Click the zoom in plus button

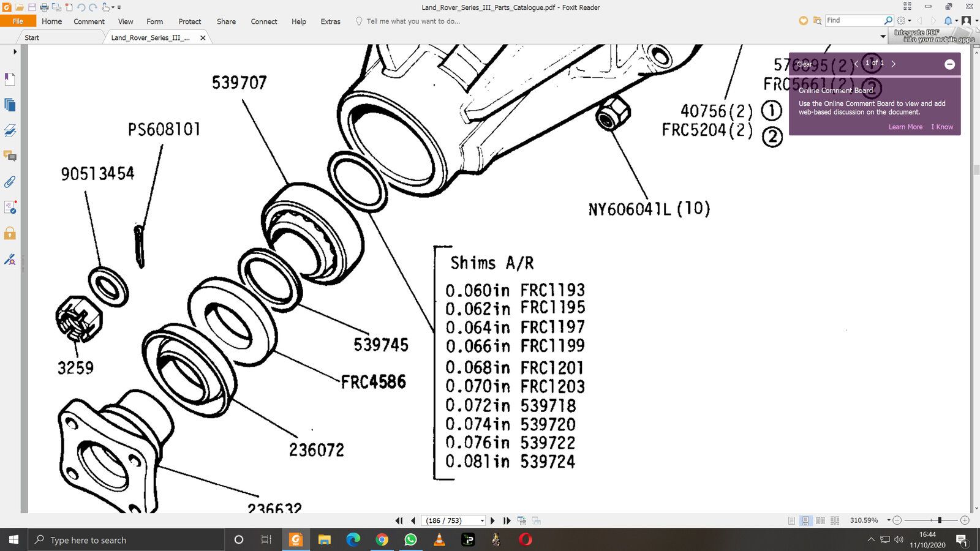(965, 520)
